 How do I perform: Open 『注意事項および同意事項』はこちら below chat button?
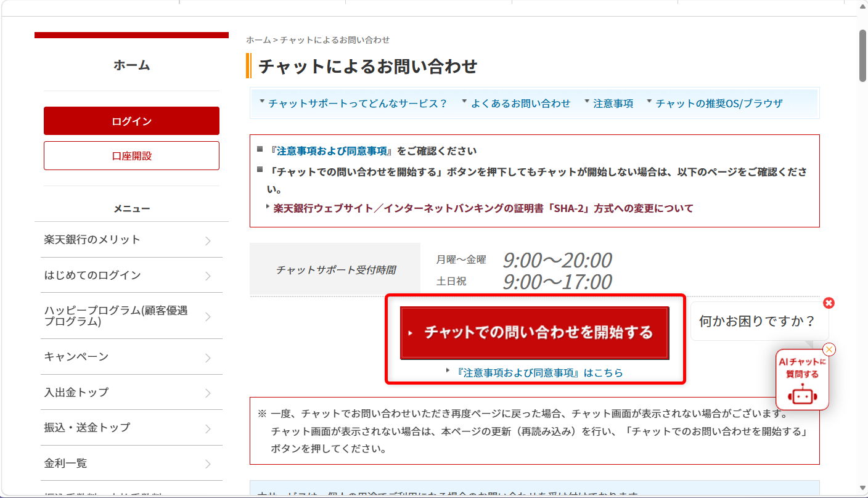(540, 372)
